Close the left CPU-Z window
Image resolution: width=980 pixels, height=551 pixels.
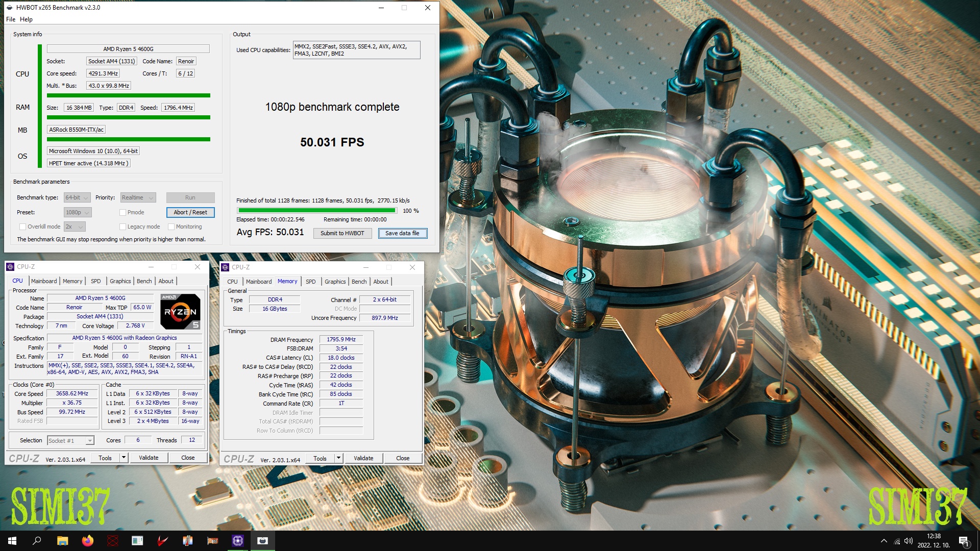[x=198, y=267]
